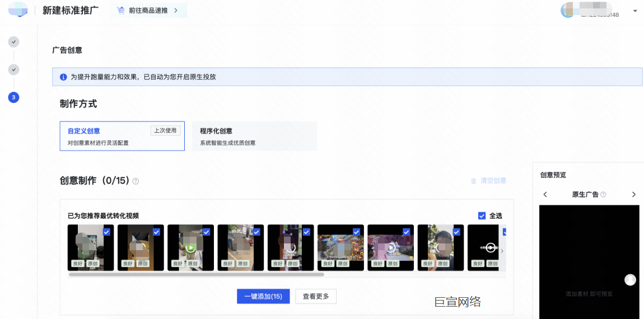Open the help icon beside 创意制作 (0/15)
644x319 pixels.
[136, 181]
